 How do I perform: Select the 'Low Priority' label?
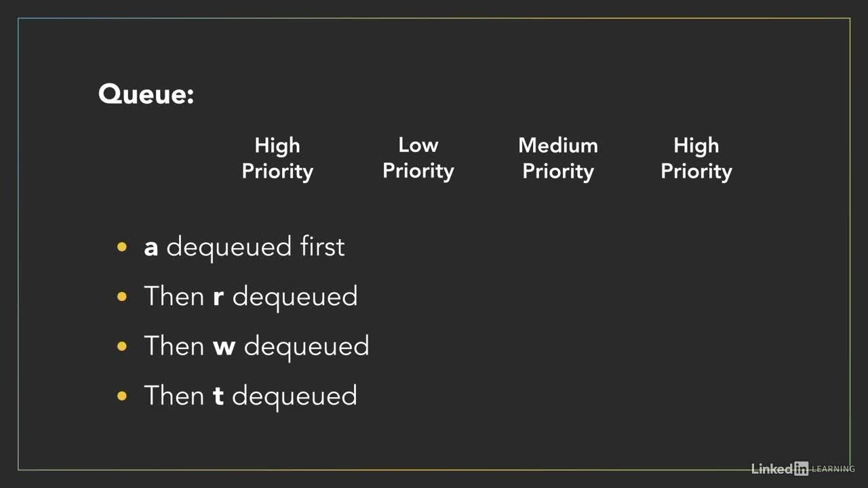pos(418,158)
